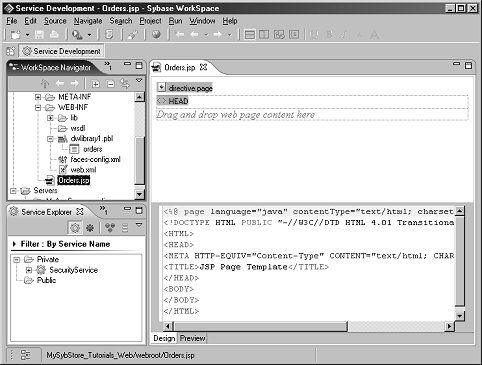Image resolution: width=482 pixels, height=365 pixels.
Task: Click the globe web browser toolbar icon
Action: pos(156,34)
